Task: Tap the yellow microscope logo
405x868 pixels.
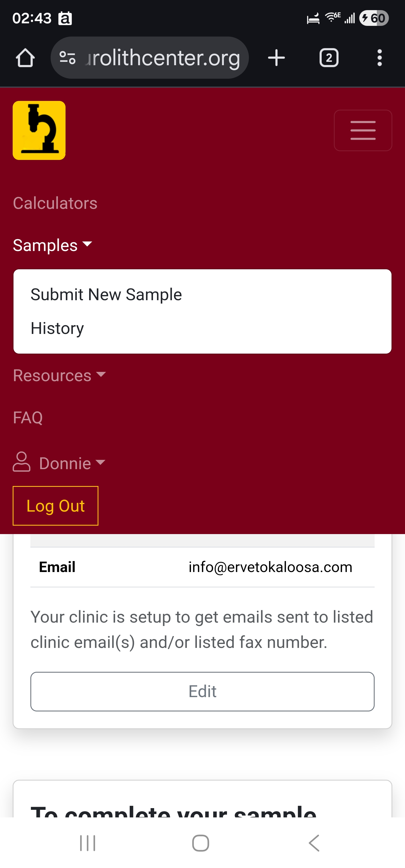Action: 39,130
